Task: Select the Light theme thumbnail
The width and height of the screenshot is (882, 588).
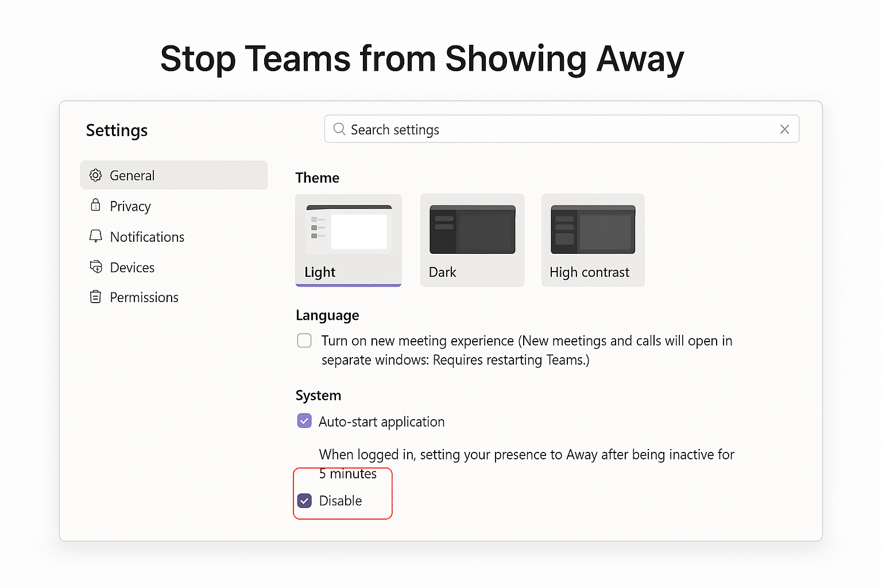Action: click(x=349, y=240)
